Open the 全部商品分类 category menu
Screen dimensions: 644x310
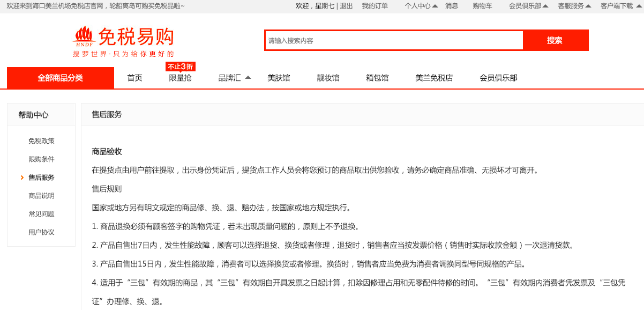pos(61,78)
